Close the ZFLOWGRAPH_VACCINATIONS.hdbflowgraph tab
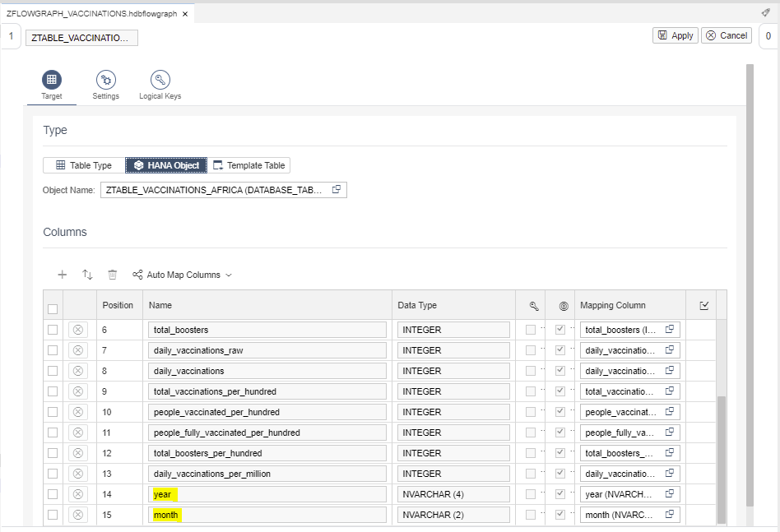 point(185,14)
